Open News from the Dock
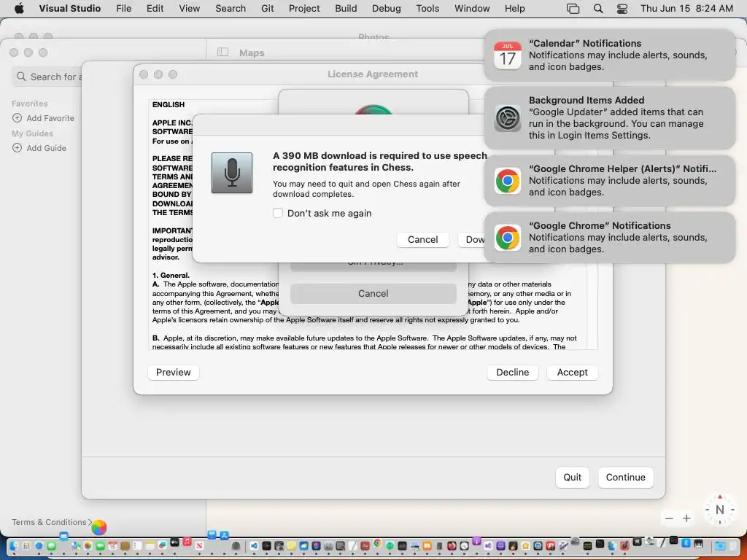The image size is (747, 560). tap(200, 545)
